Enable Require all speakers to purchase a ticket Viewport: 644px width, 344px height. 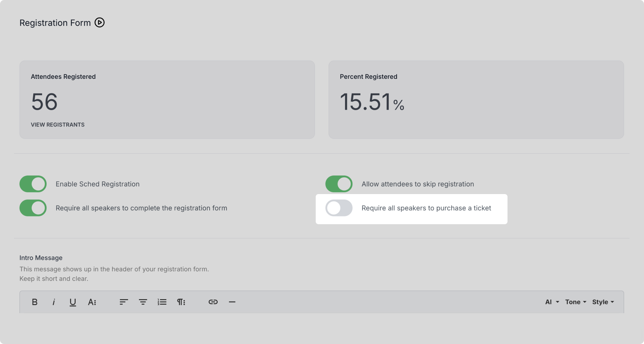(339, 208)
